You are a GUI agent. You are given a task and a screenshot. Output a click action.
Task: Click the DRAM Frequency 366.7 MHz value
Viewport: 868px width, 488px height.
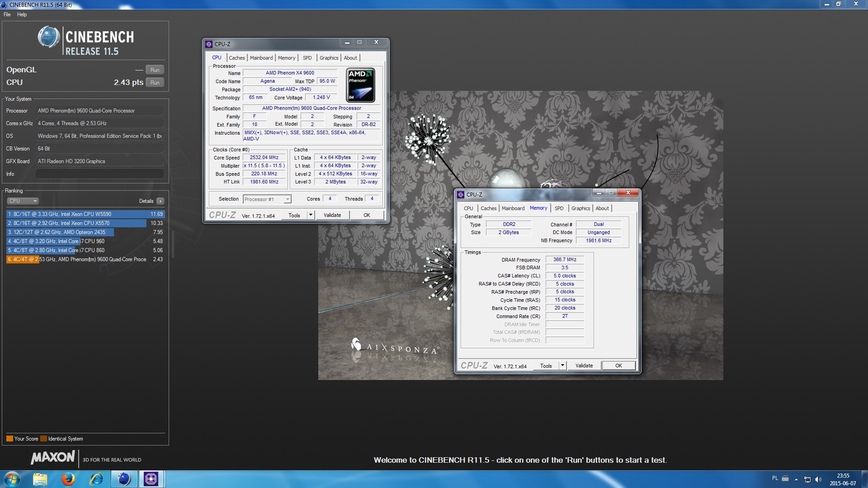click(565, 259)
